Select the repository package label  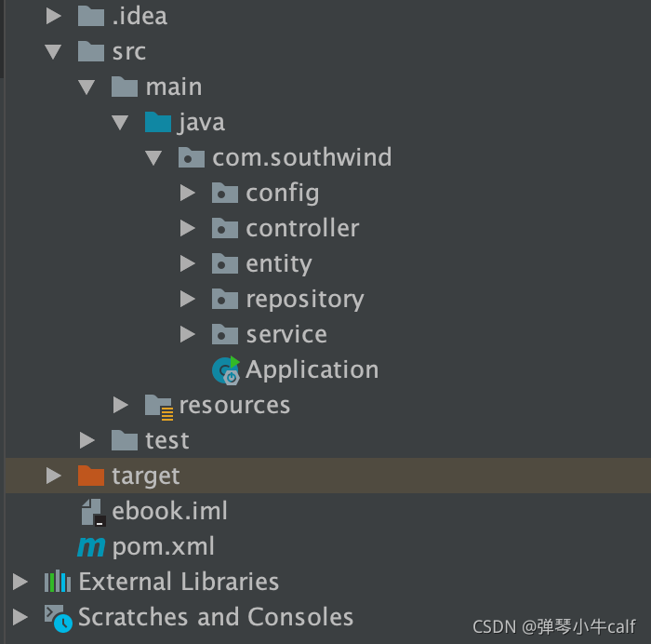pos(304,299)
